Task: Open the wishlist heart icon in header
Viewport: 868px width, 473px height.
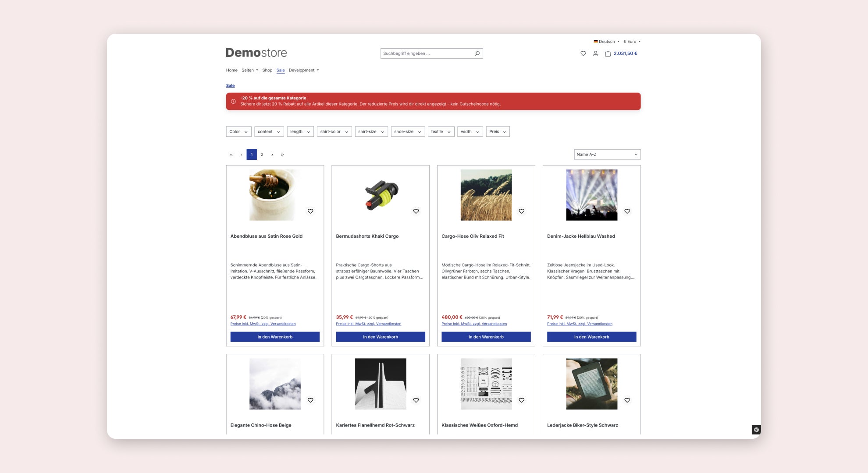Action: tap(583, 53)
